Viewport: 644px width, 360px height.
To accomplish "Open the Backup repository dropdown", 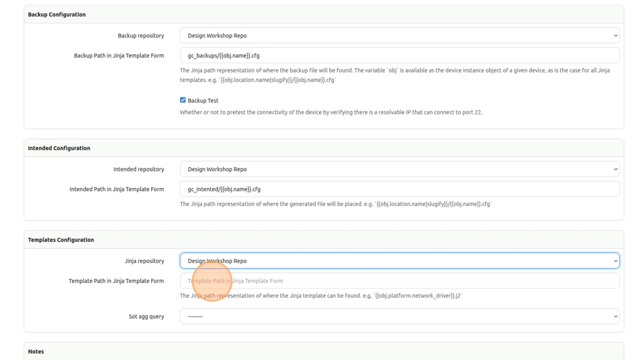I will (399, 36).
